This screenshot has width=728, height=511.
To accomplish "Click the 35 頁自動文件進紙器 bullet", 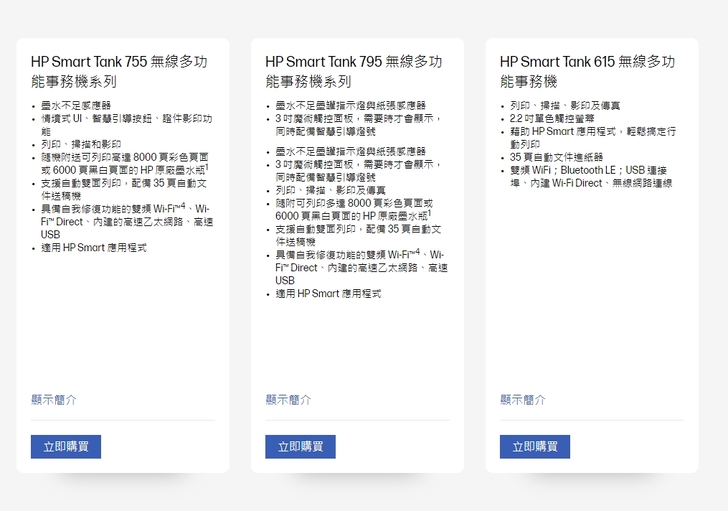I will point(556,157).
